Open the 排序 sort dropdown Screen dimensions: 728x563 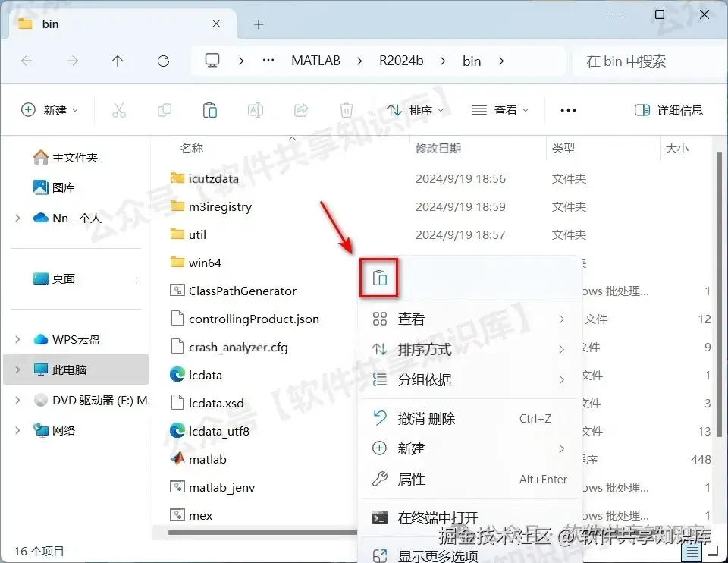[x=415, y=111]
